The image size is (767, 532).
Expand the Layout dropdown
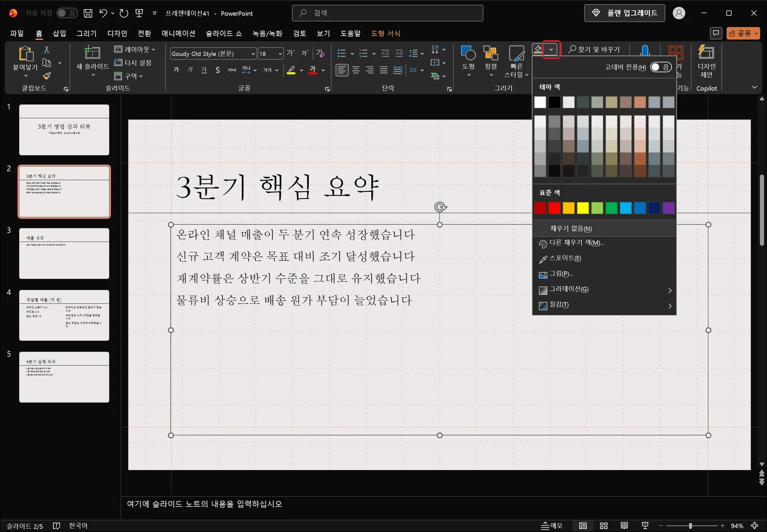pyautogui.click(x=135, y=49)
